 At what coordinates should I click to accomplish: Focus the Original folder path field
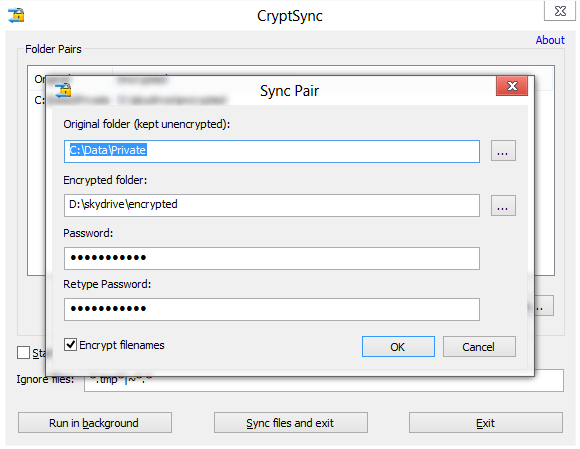(272, 151)
